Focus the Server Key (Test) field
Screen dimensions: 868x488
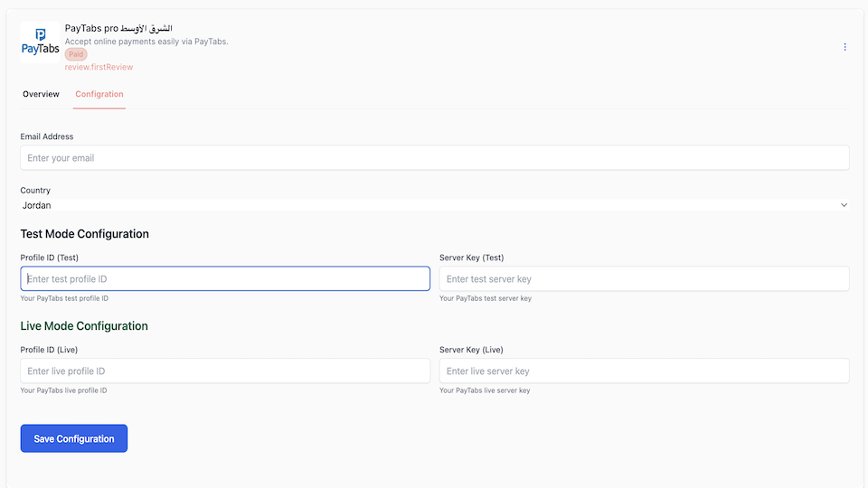coord(645,279)
